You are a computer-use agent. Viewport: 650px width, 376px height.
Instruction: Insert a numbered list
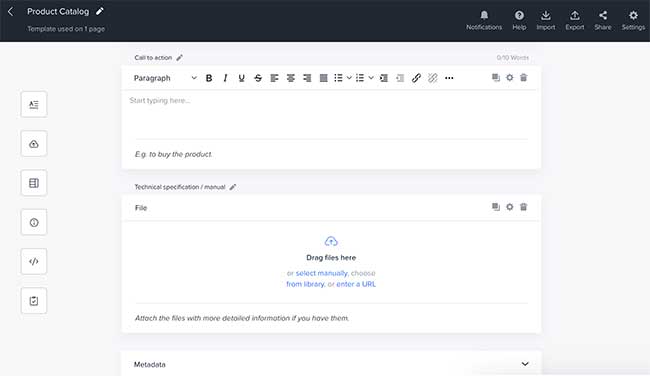360,78
